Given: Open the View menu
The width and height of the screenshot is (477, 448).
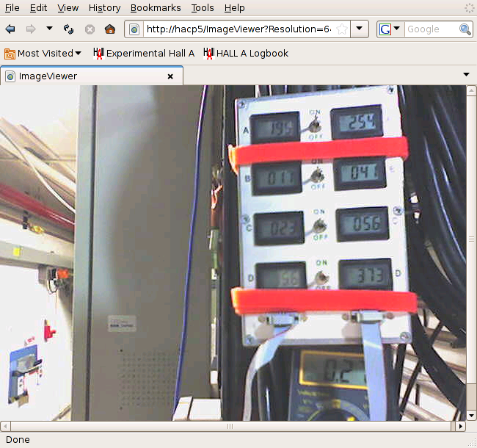Looking at the screenshot, I should pos(68,8).
